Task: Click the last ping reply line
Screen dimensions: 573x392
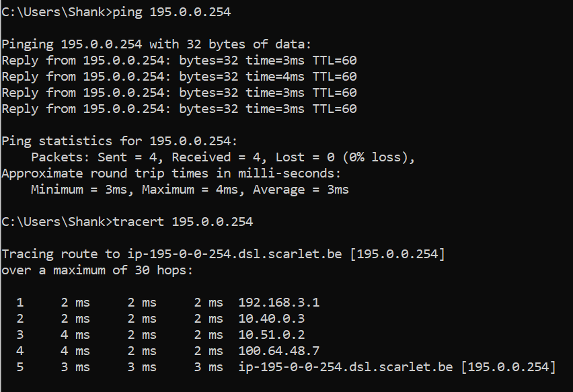Action: point(179,109)
